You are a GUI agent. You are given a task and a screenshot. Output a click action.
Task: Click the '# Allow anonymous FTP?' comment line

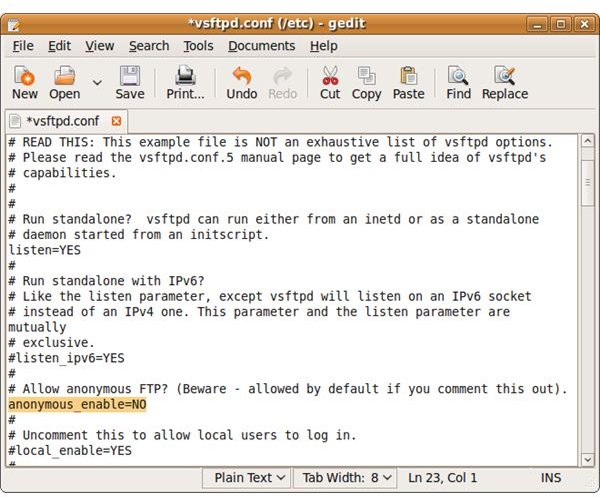(288, 389)
